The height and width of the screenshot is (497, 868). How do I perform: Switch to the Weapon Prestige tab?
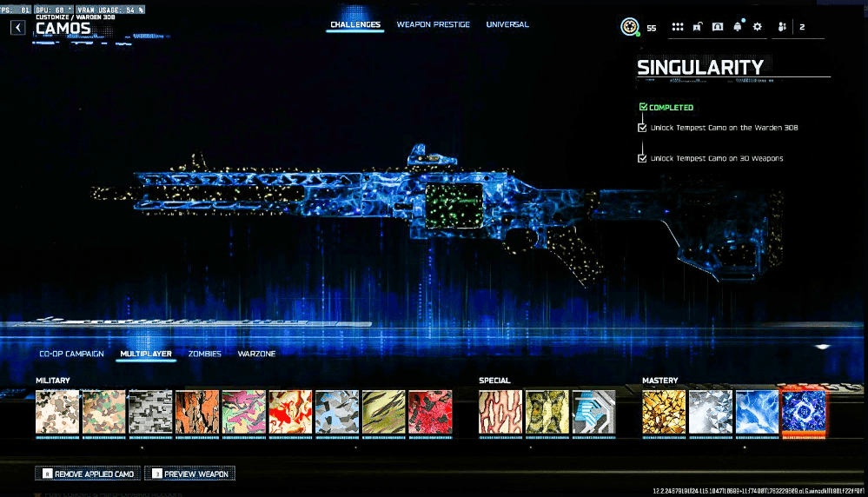[433, 24]
